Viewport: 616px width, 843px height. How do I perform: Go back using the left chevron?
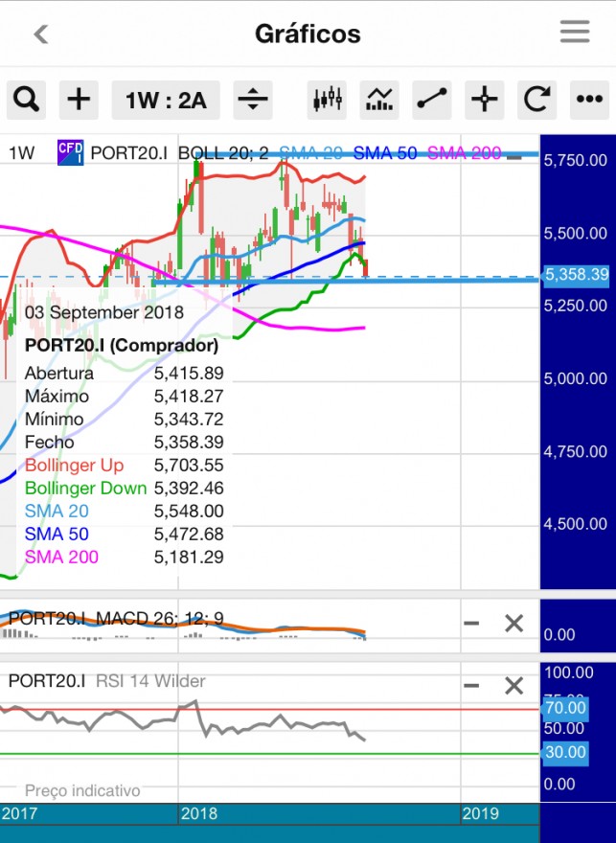tap(41, 34)
